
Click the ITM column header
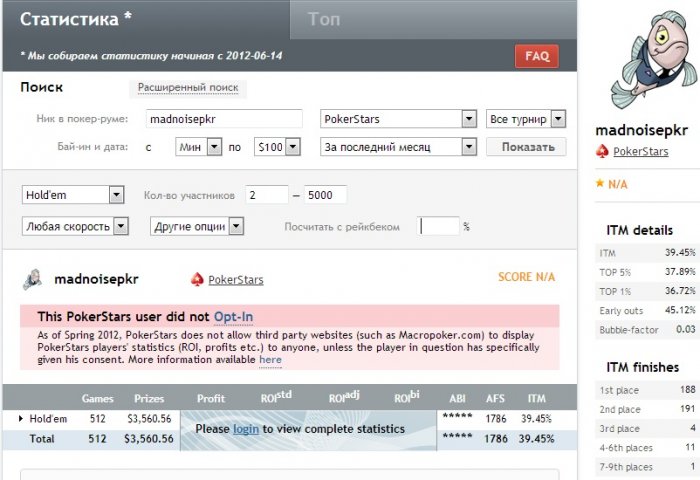537,399
